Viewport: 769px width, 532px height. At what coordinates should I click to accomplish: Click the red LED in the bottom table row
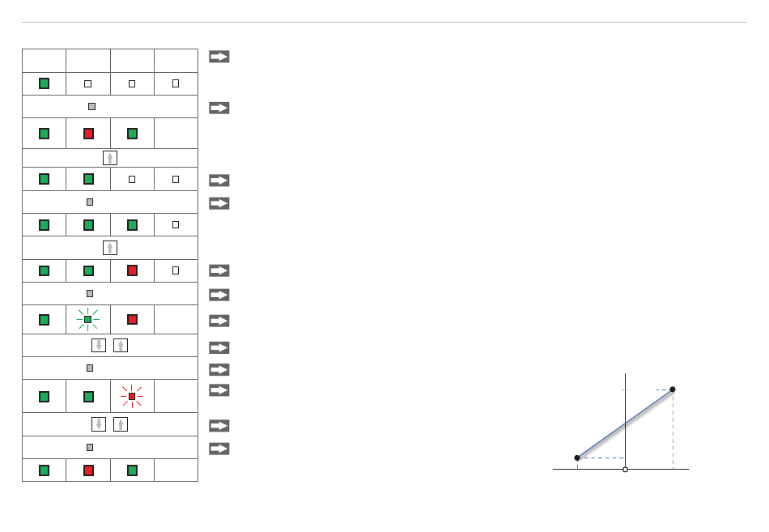coord(88,470)
